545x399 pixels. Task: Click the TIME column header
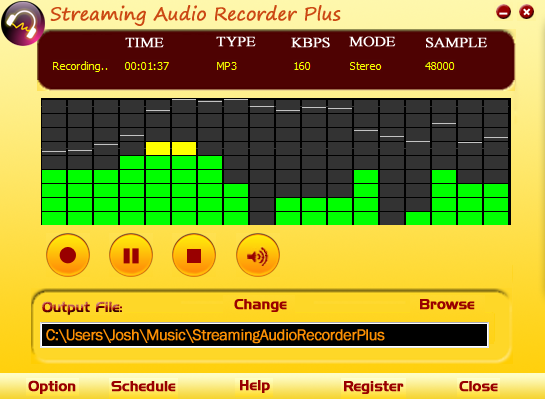[144, 42]
